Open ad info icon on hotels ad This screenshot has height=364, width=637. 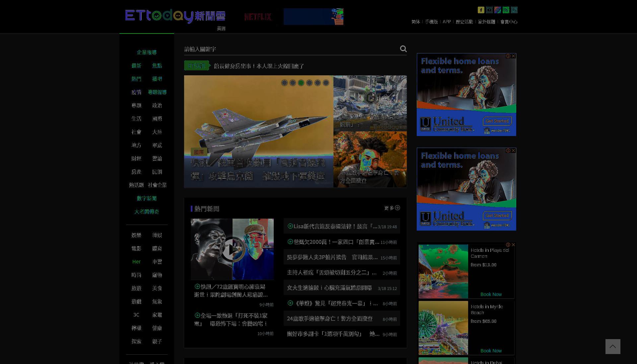click(x=508, y=245)
